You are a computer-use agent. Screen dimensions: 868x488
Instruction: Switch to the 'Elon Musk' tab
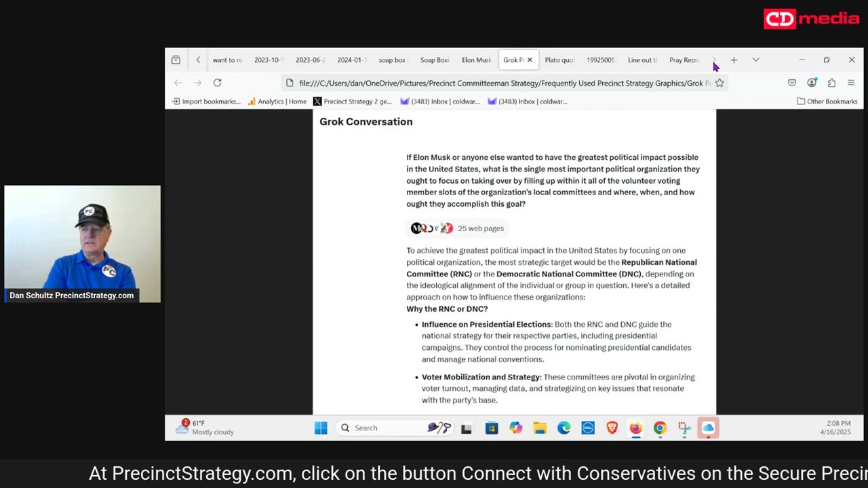coord(476,60)
